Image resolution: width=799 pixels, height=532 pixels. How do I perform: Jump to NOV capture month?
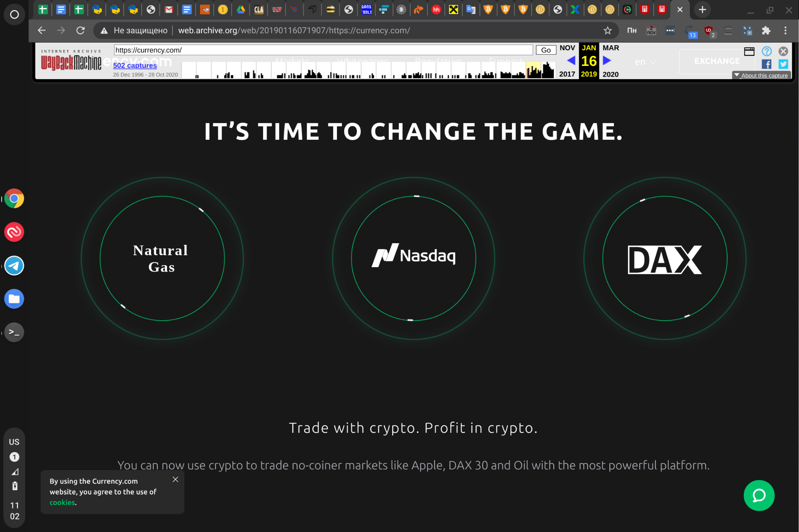pos(567,48)
